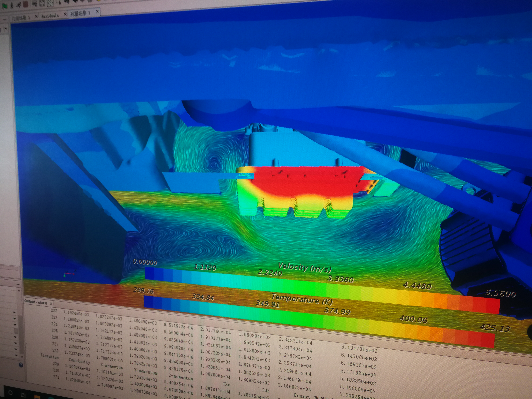The height and width of the screenshot is (399, 532).
Task: Collapse the properties panel with minus button
Action: (18, 284)
